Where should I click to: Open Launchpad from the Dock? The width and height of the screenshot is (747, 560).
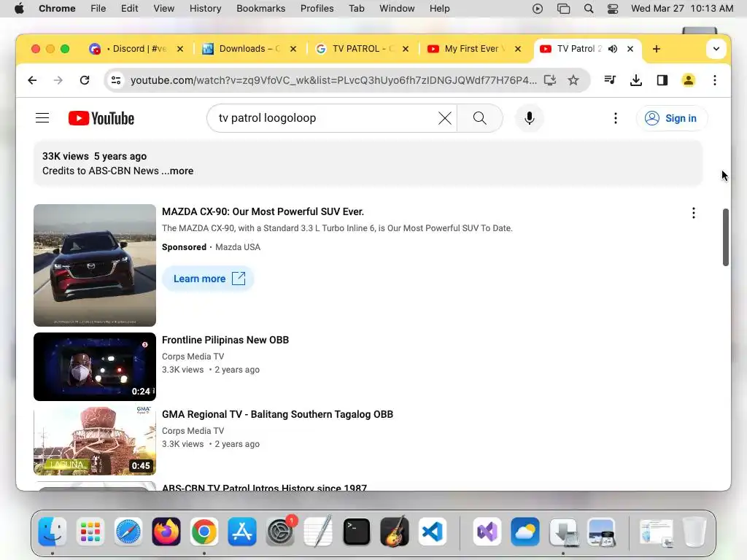pyautogui.click(x=90, y=532)
